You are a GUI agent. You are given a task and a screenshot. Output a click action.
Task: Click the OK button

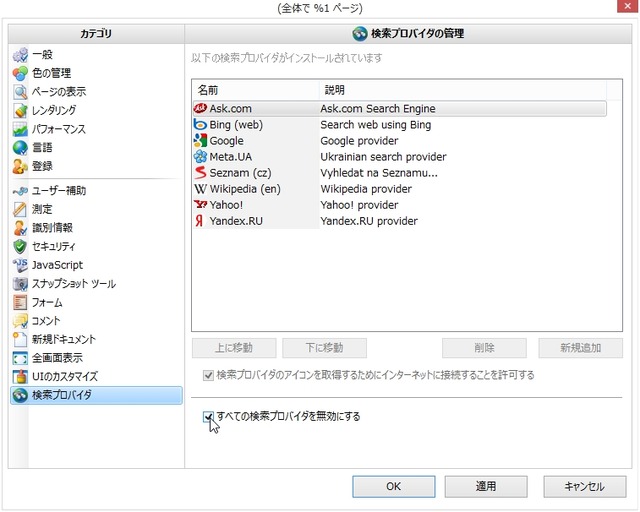(394, 486)
